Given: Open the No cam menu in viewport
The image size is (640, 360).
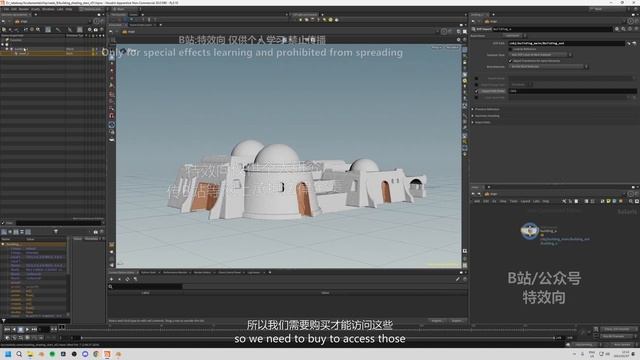Looking at the screenshot, I should (x=452, y=47).
